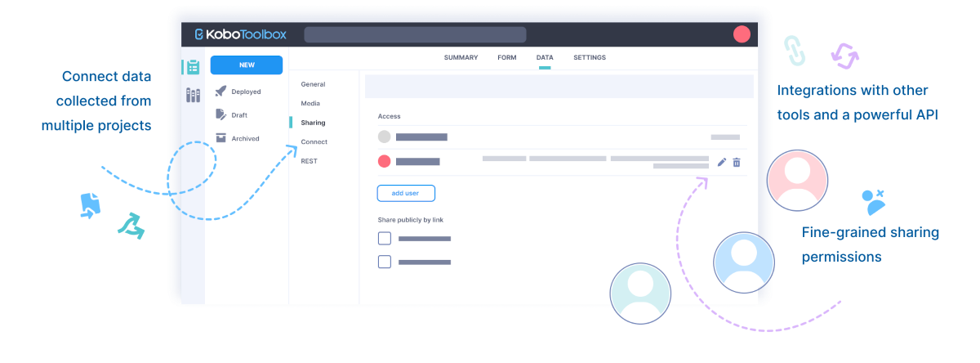
Task: Open the Media section in side menu
Action: (x=310, y=104)
